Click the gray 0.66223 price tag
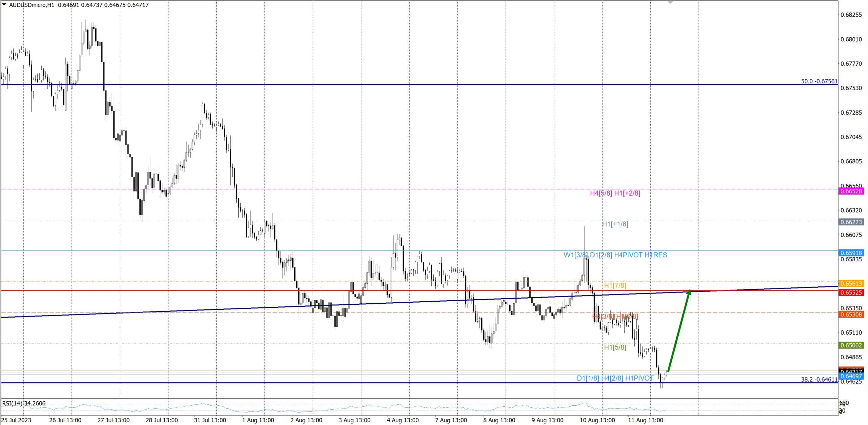The image size is (868, 425). pos(851,222)
